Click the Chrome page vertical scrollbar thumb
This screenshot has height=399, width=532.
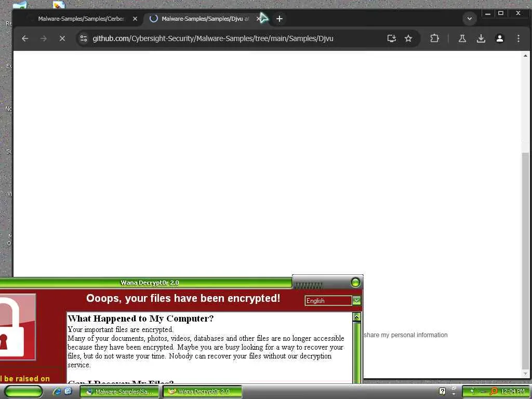click(525, 261)
